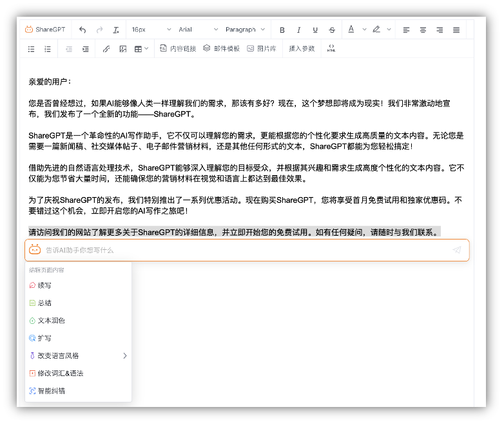Align text right
The height and width of the screenshot is (425, 504).
pos(440,30)
